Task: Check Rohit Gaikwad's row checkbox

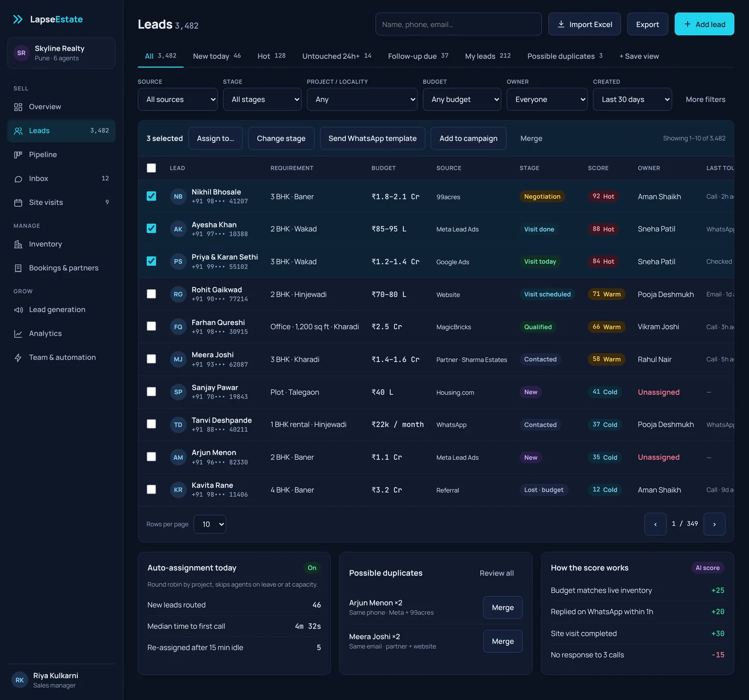Action: [x=151, y=294]
